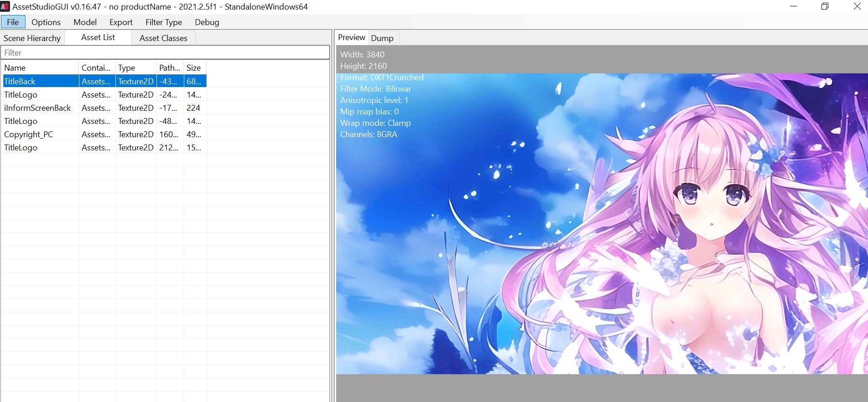
Task: Click the Filter search field
Action: tap(165, 53)
